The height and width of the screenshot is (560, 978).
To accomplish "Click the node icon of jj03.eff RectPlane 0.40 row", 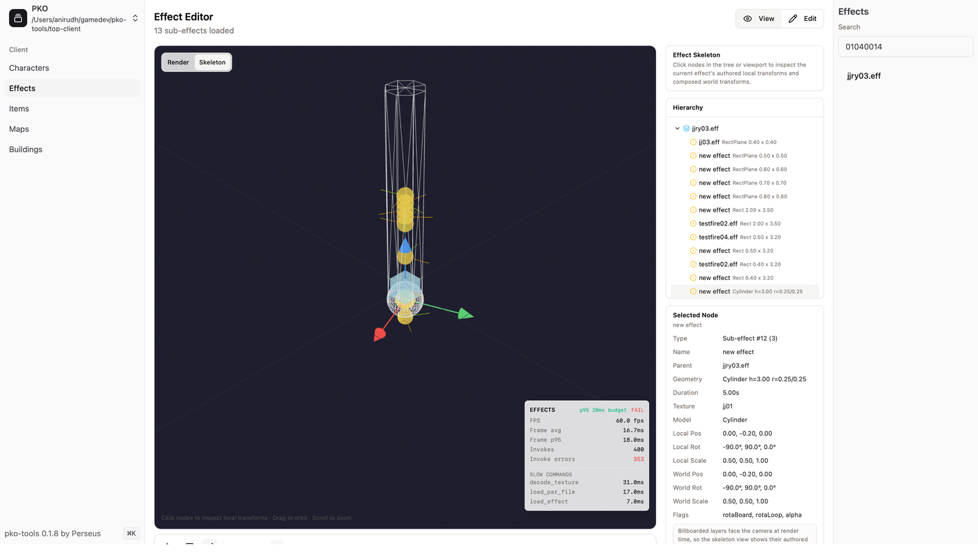I will (693, 142).
